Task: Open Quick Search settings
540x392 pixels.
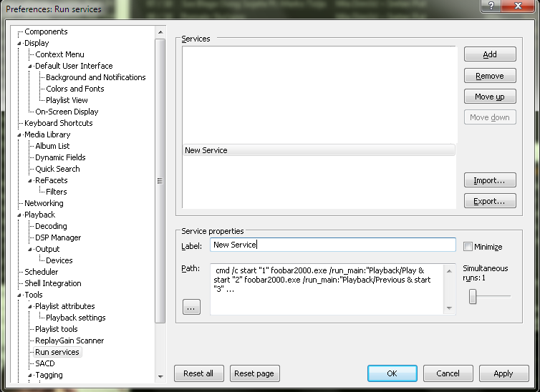Action: [57, 169]
